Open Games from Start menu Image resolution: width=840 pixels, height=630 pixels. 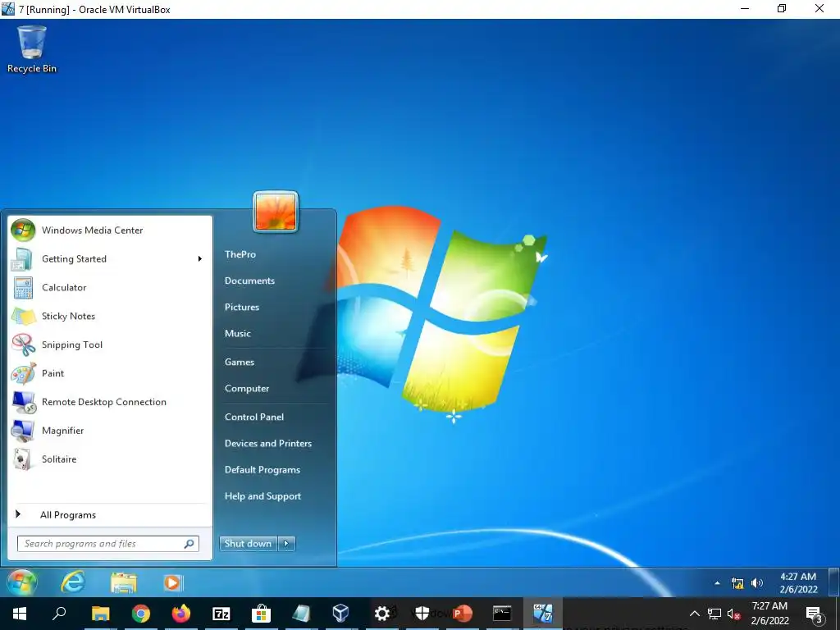[240, 362]
